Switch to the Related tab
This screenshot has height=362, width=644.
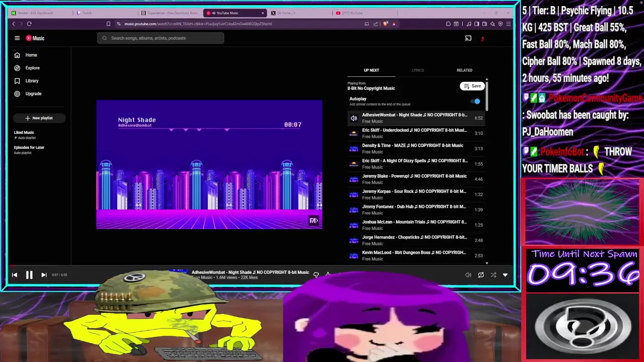(464, 70)
